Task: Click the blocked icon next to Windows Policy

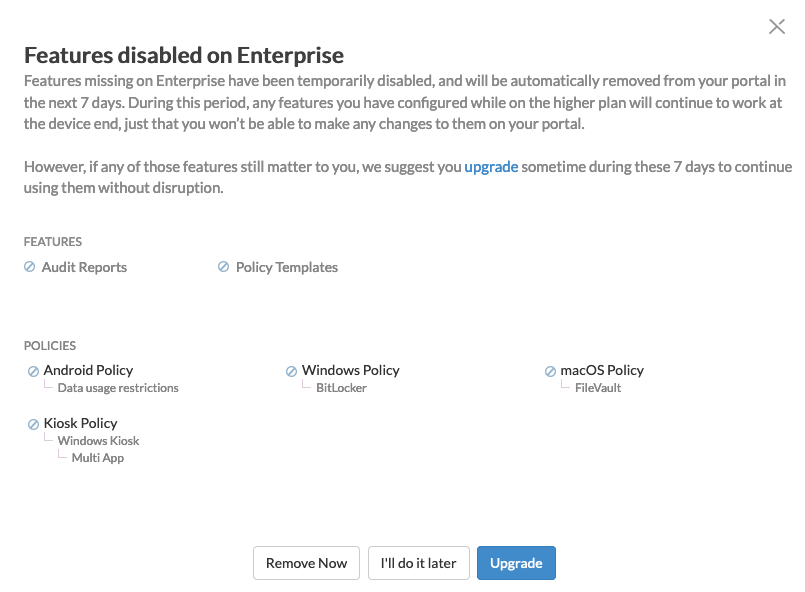Action: click(x=292, y=371)
